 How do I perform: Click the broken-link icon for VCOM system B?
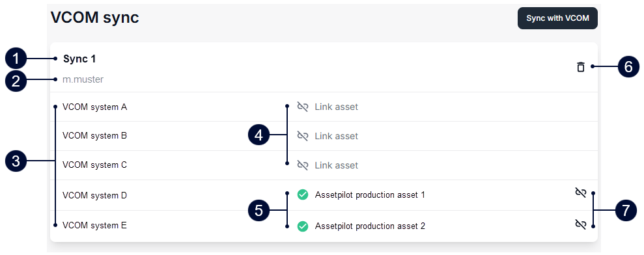303,136
